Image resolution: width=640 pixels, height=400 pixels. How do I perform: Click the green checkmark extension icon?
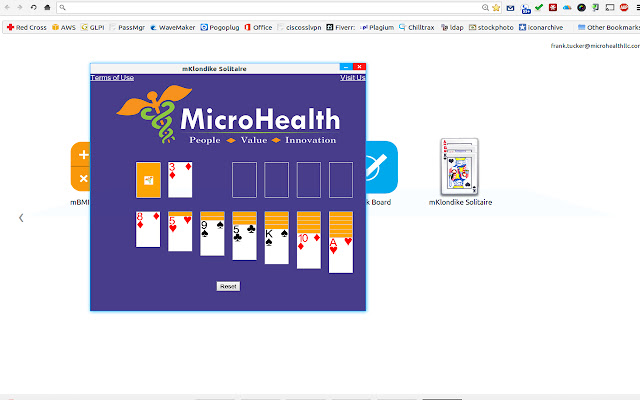539,7
